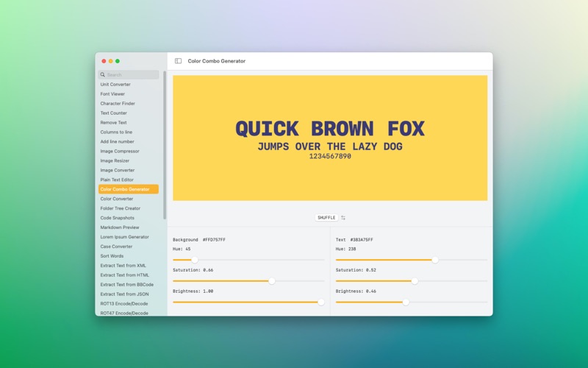The image size is (588, 368).
Task: Select Font Viewer in the sidebar
Action: point(112,94)
